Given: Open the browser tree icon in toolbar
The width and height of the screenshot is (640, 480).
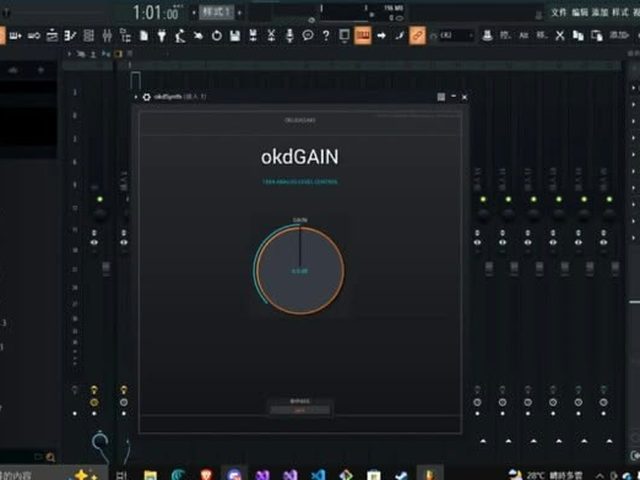Looking at the screenshot, I should (125, 36).
